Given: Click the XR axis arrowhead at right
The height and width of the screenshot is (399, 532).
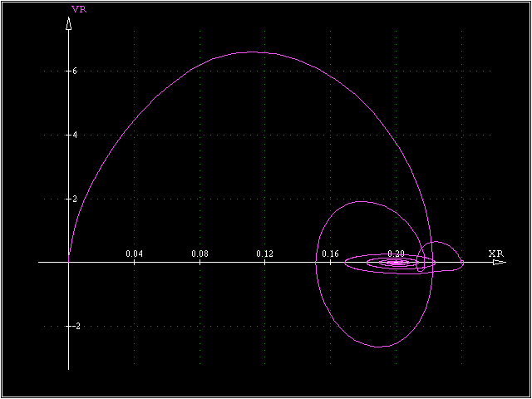Looking at the screenshot, I should click(x=500, y=263).
